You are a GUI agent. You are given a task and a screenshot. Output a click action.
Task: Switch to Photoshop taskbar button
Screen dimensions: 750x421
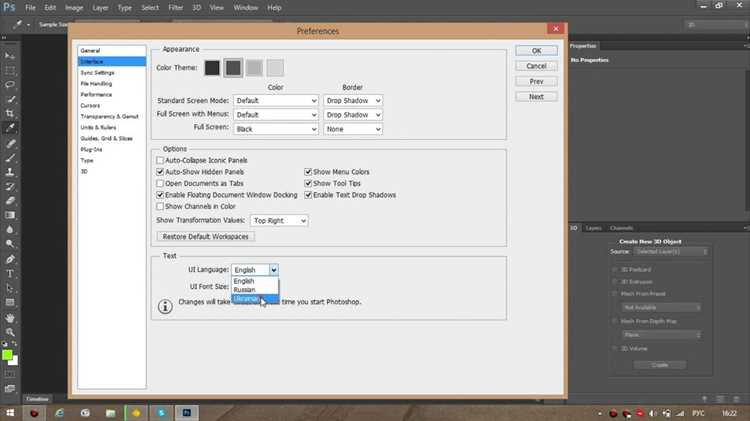(187, 413)
